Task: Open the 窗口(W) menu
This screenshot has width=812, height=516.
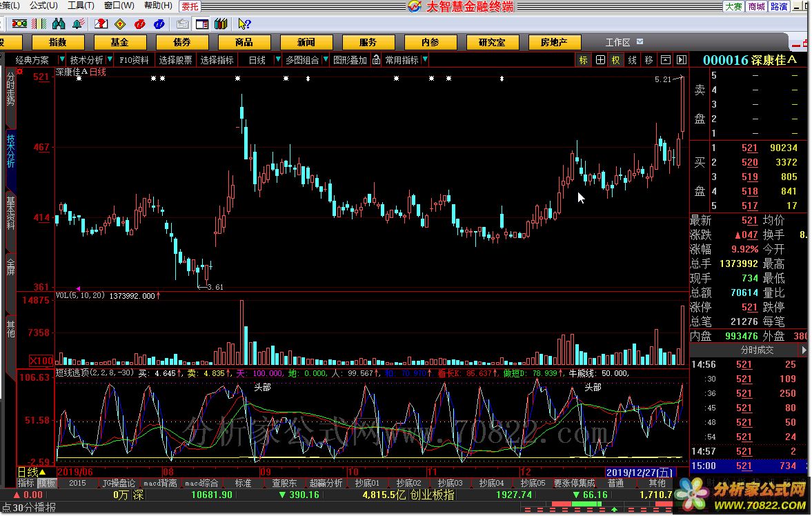Action: coord(119,6)
